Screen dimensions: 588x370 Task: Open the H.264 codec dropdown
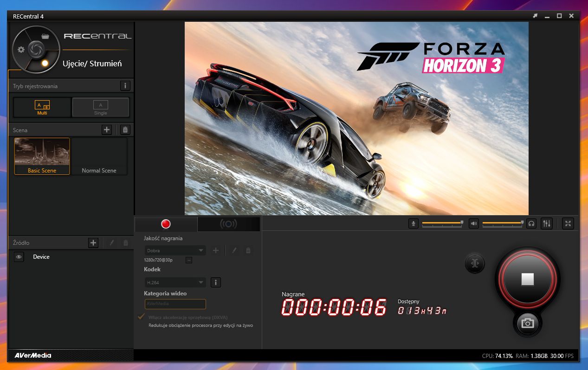point(175,282)
